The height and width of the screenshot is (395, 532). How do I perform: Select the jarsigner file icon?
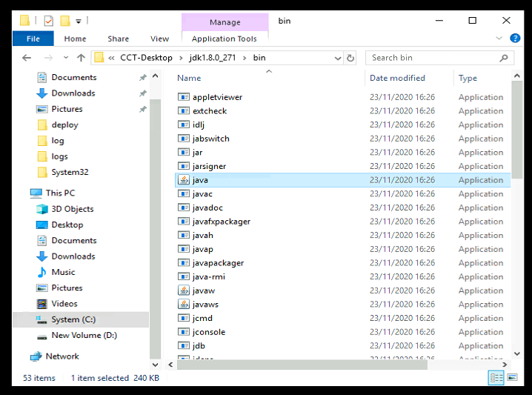pyautogui.click(x=184, y=166)
